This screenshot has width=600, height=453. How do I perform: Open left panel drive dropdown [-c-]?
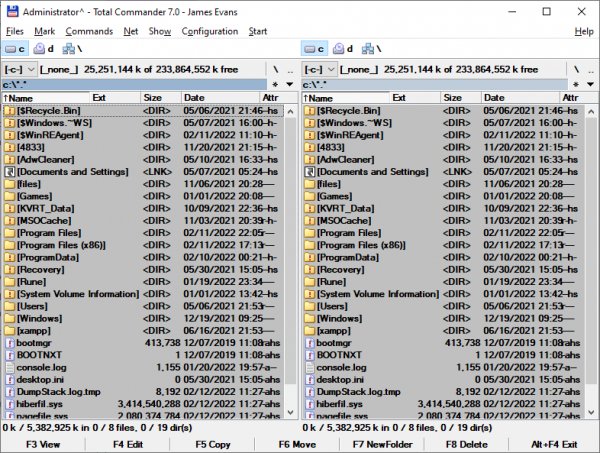(20, 70)
